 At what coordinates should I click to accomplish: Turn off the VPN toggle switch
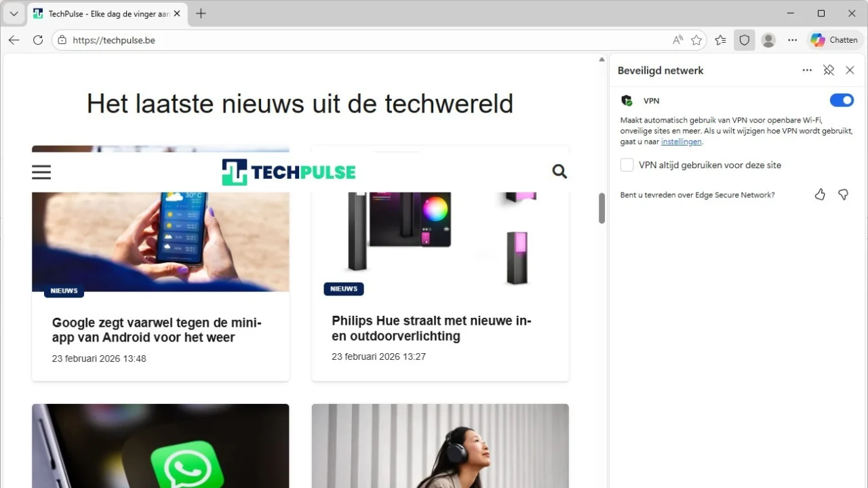(x=842, y=100)
